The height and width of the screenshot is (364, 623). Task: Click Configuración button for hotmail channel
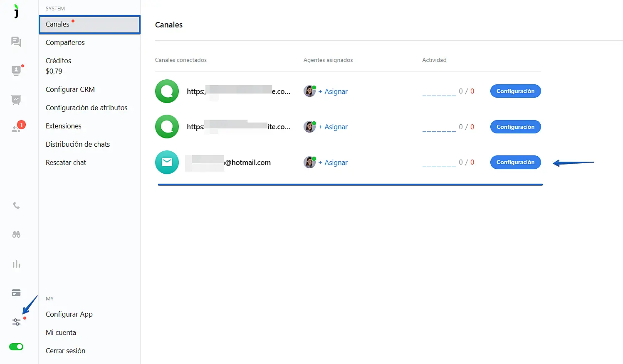(515, 162)
